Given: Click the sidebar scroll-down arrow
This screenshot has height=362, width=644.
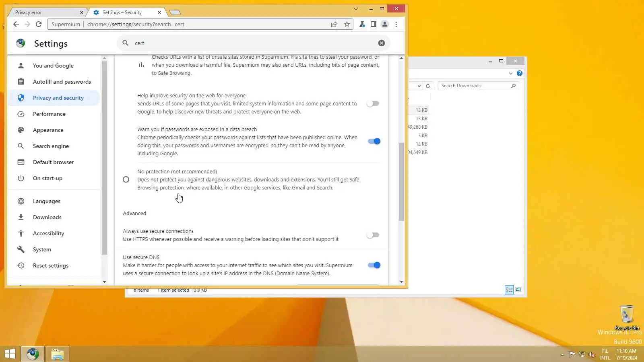Looking at the screenshot, I should point(104,282).
